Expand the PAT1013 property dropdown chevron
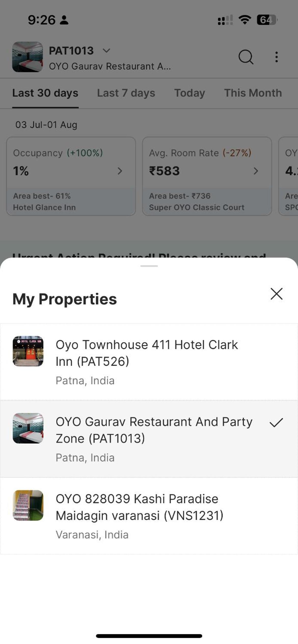The width and height of the screenshot is (298, 644). click(106, 51)
